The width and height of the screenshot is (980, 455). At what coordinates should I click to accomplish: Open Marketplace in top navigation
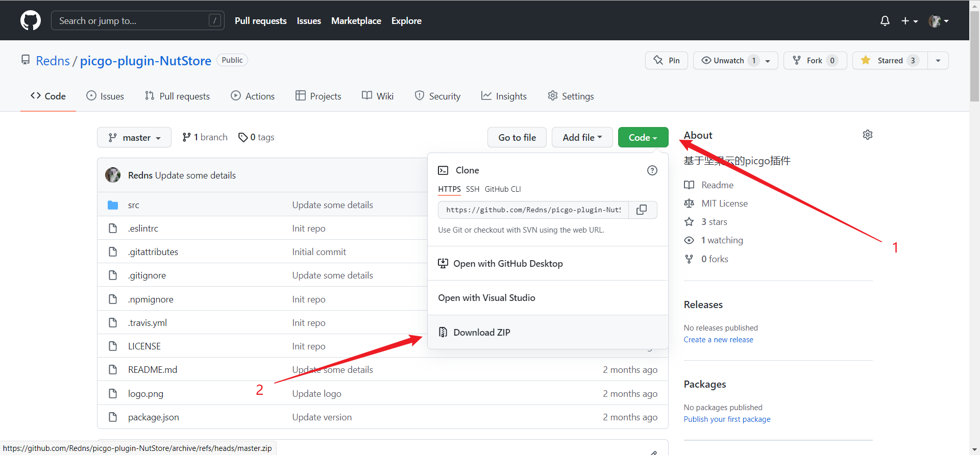click(356, 21)
